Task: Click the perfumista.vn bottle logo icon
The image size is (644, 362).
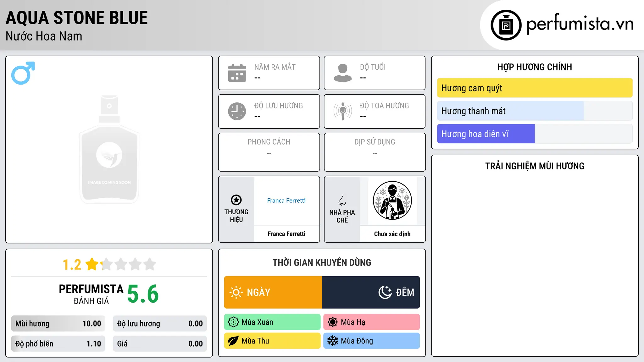Action: tap(506, 25)
